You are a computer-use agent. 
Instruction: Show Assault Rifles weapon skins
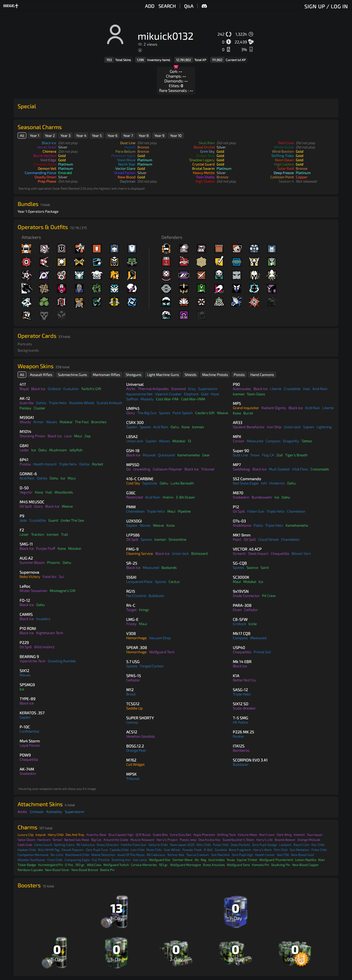41,375
